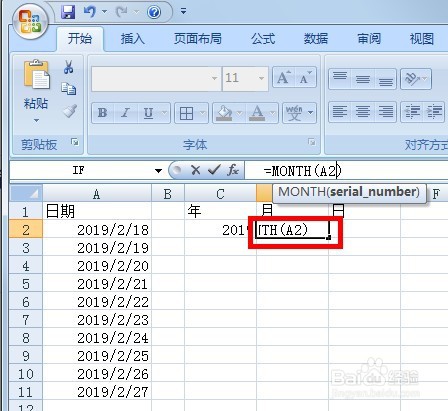Customize the Quick Access Toolbar
Image resolution: width=448 pixels, height=411 pixels.
point(183,12)
